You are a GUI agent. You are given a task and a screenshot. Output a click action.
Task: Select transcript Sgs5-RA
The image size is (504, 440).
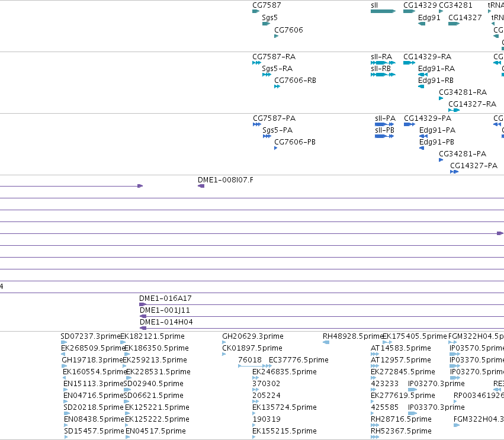(277, 69)
